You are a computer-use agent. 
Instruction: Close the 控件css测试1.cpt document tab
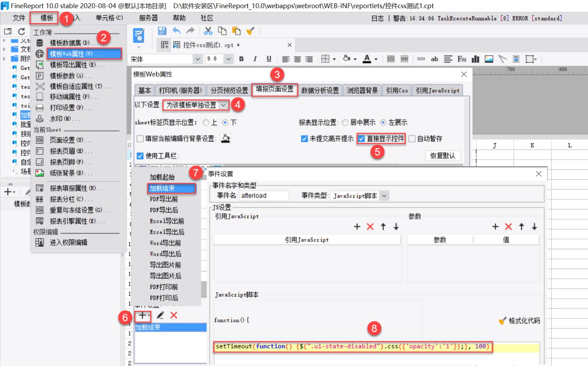pos(290,45)
